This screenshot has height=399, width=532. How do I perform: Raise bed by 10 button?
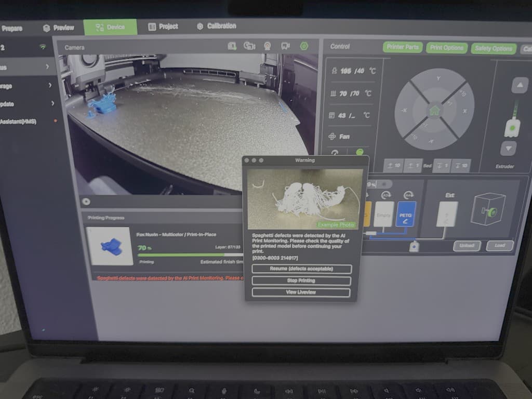click(394, 165)
